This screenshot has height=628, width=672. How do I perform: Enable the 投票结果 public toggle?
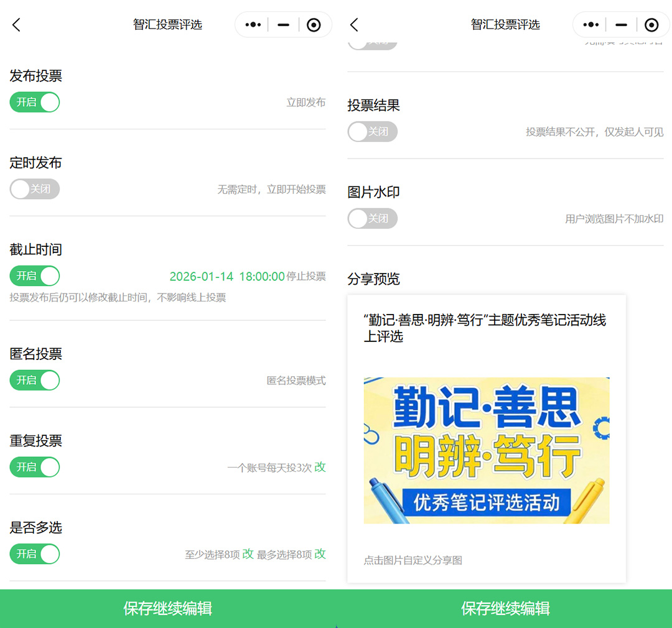(372, 132)
